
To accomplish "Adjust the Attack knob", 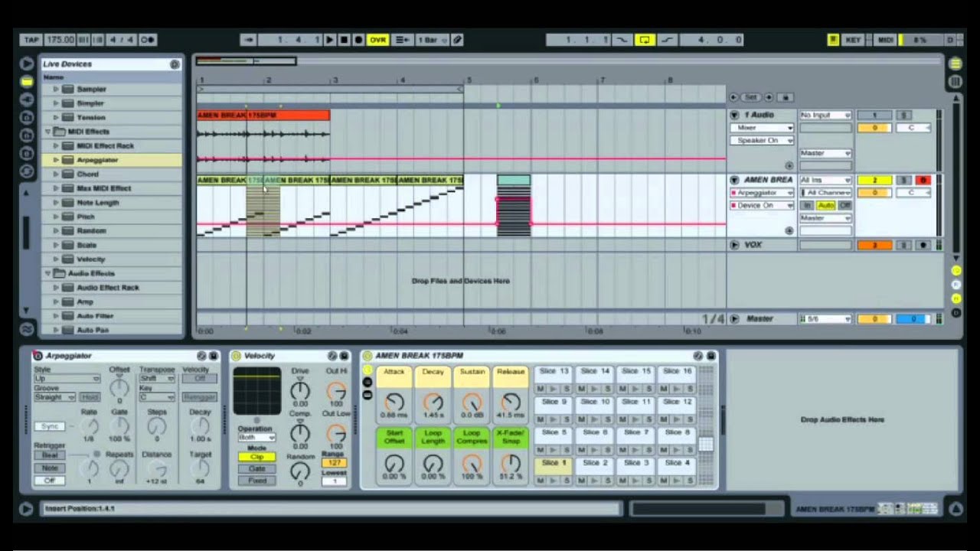I will 394,402.
